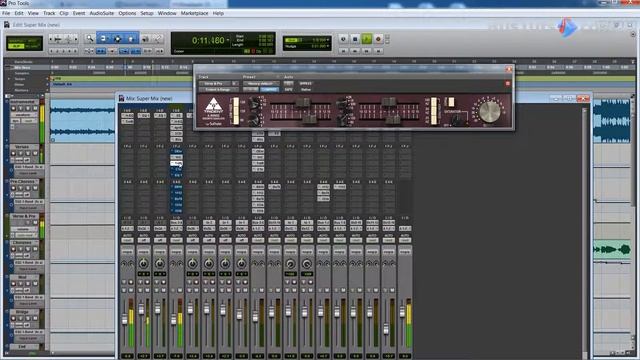The height and width of the screenshot is (360, 640).
Task: Toggle the plug-in Safe button
Action: tap(289, 89)
